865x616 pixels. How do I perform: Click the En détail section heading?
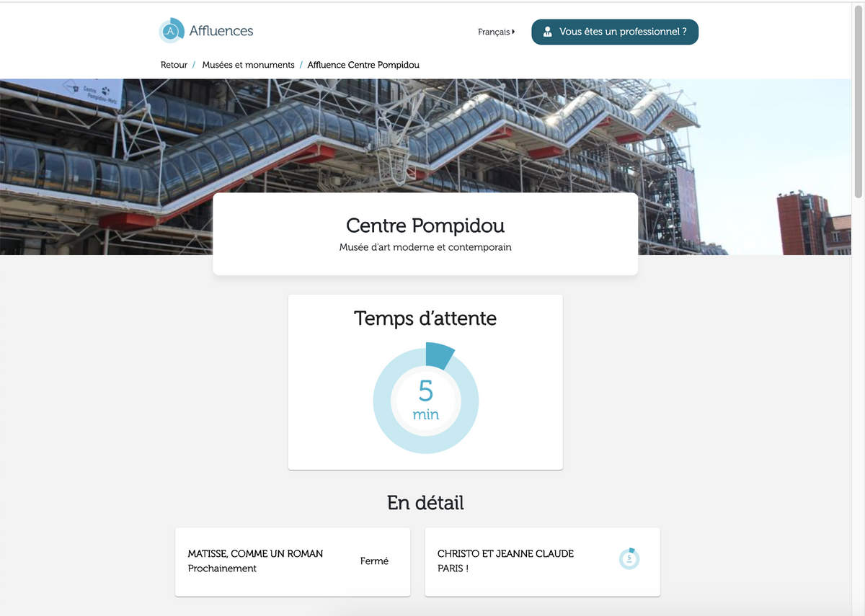(x=425, y=503)
